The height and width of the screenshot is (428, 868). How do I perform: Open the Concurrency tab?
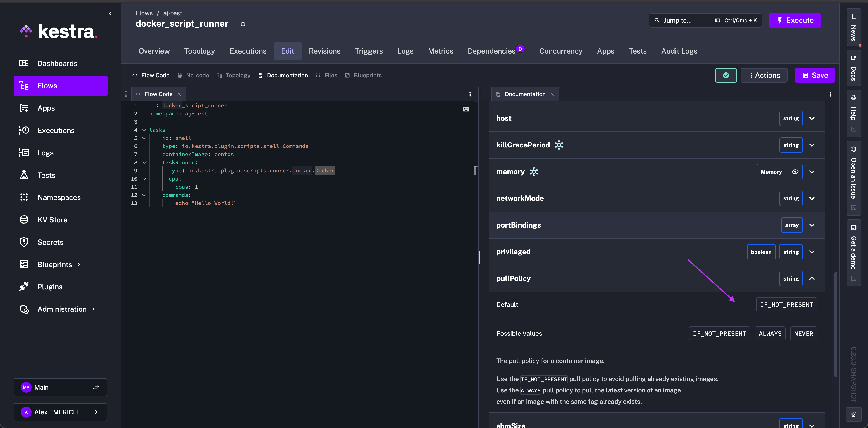coord(561,51)
